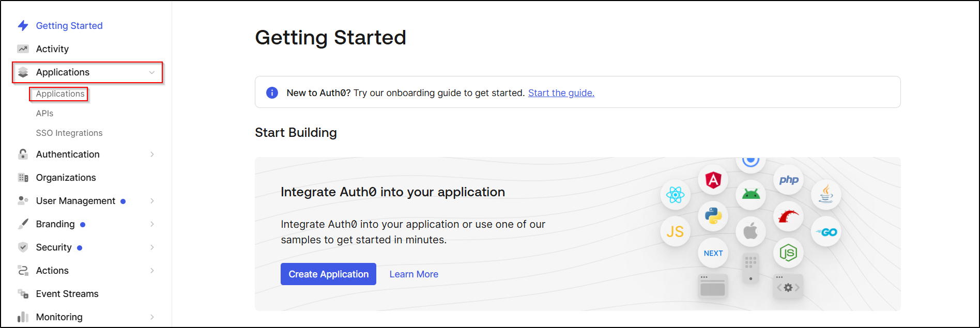This screenshot has height=328, width=980.
Task: Click the Activity chart icon in sidebar
Action: 23,49
